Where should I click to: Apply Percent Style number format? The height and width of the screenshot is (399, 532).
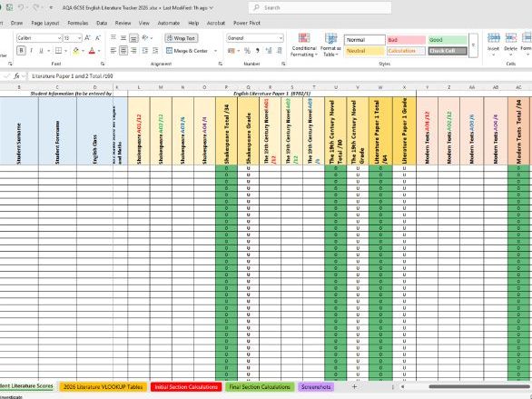tap(247, 51)
